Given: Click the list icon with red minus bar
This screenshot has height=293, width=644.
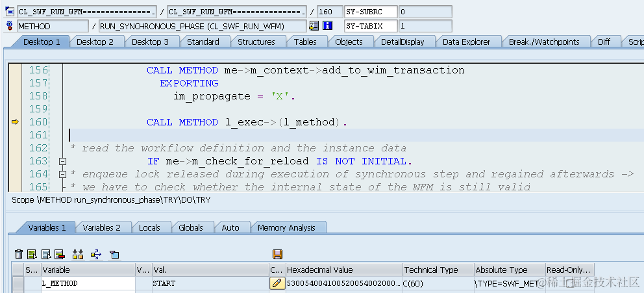Looking at the screenshot, I should point(60,255).
